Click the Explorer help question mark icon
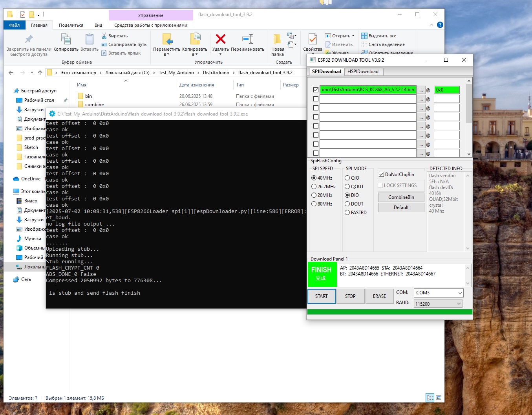 (440, 25)
